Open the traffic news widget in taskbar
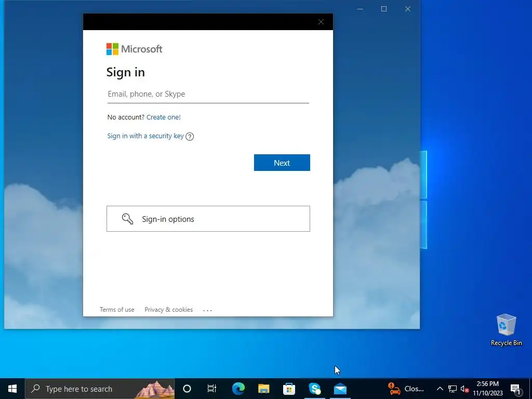532x399 pixels. pyautogui.click(x=406, y=389)
